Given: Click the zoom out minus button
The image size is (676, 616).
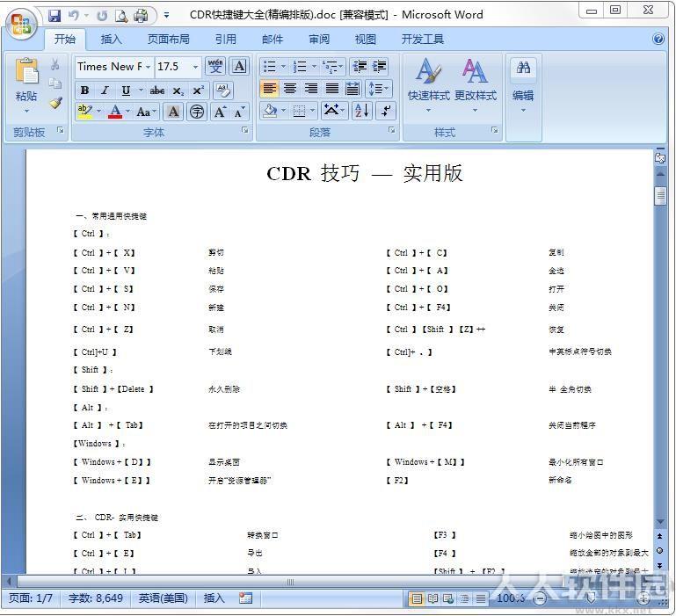Looking at the screenshot, I should 540,598.
